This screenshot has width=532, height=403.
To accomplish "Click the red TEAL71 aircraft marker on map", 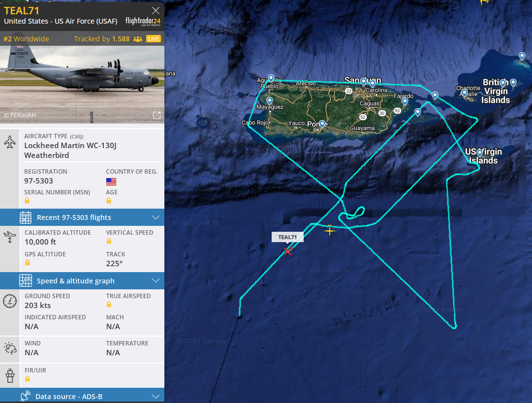I will point(288,250).
